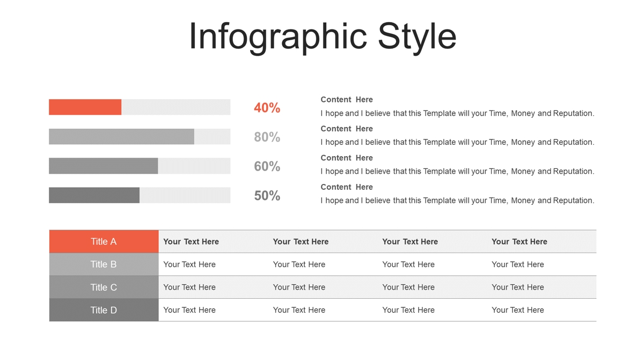Click the last Content Here heading
The width and height of the screenshot is (644, 362).
(x=347, y=187)
